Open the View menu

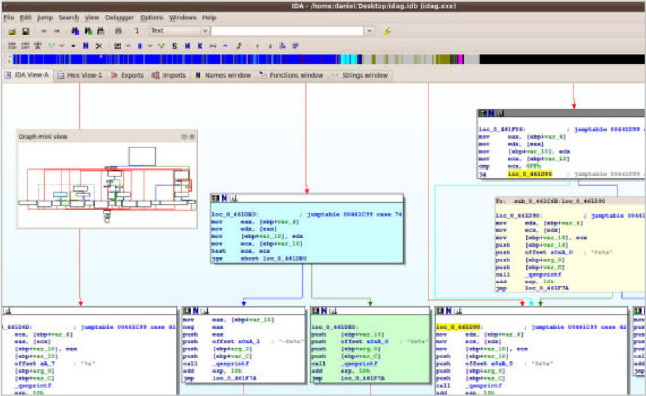pyautogui.click(x=92, y=18)
